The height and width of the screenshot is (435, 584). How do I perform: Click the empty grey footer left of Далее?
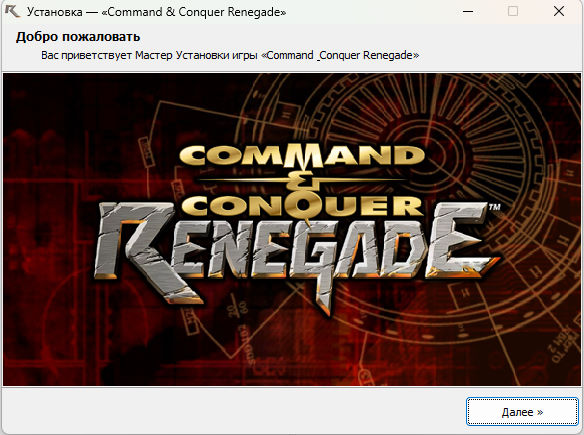point(233,411)
